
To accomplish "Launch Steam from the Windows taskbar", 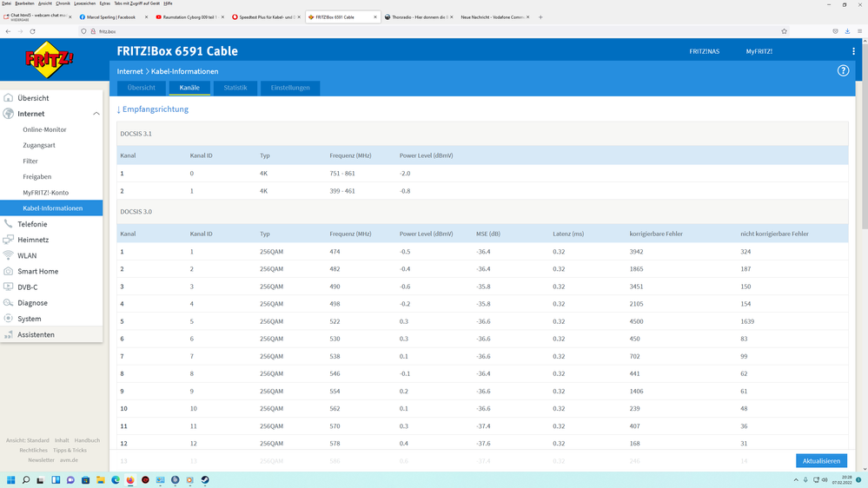I will [204, 480].
